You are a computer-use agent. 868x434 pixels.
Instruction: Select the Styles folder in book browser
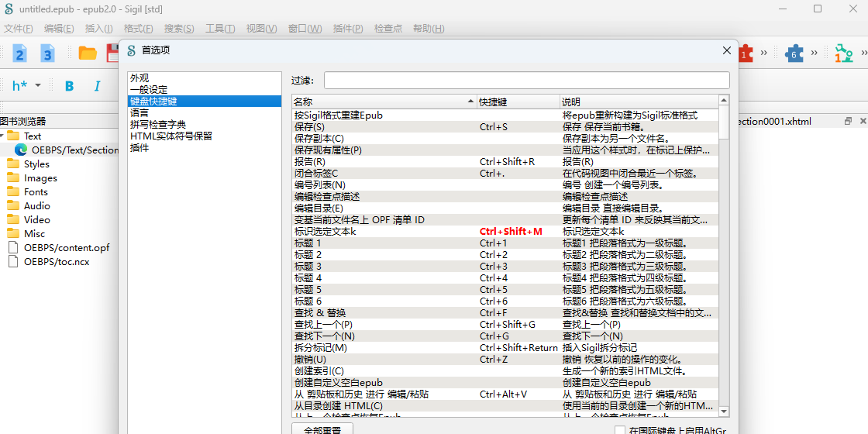tap(36, 164)
